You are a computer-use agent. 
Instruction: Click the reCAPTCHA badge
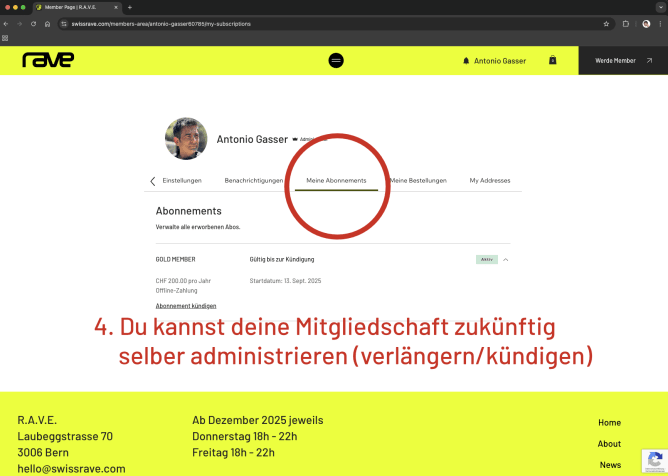(x=655, y=461)
